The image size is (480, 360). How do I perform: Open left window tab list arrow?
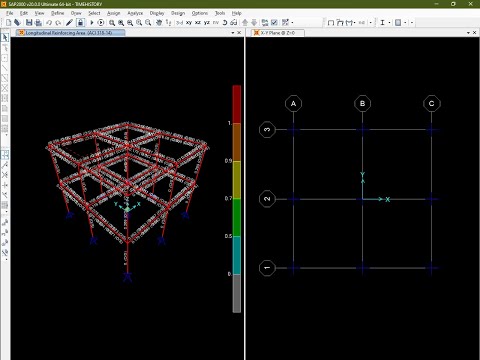point(233,33)
